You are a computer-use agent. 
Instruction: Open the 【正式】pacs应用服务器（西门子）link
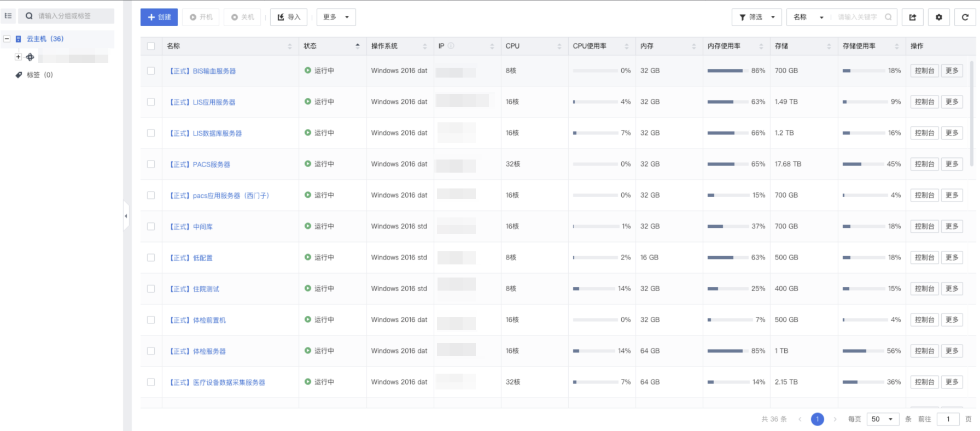219,196
